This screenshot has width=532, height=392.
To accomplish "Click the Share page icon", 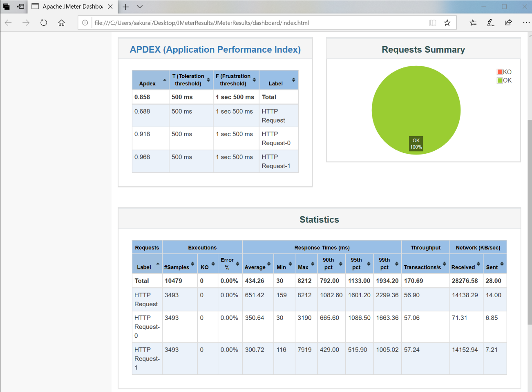I will tap(508, 23).
